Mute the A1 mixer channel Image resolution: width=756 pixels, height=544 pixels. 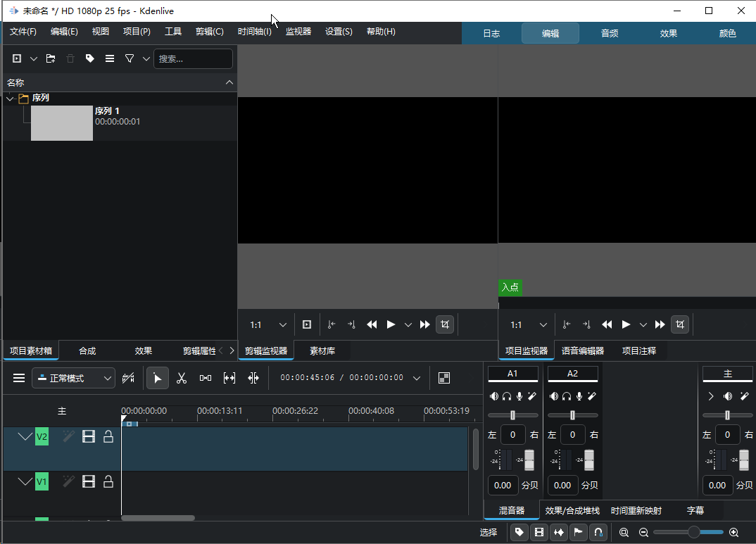coord(494,397)
